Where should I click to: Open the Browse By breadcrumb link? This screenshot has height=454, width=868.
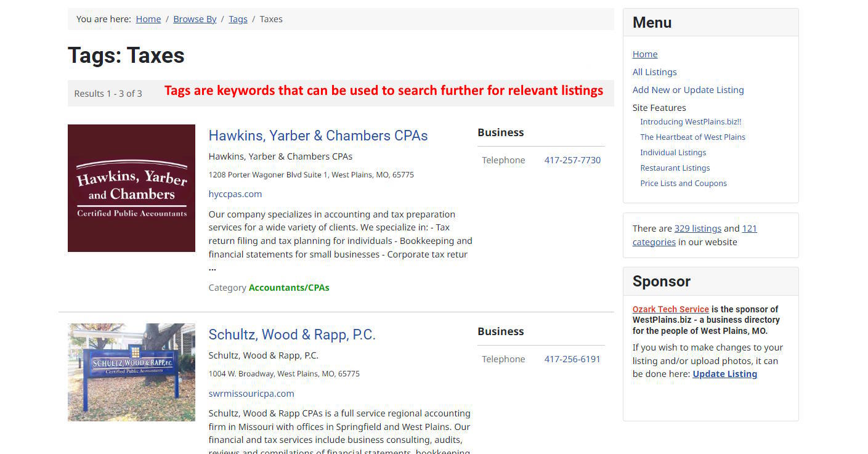[195, 19]
